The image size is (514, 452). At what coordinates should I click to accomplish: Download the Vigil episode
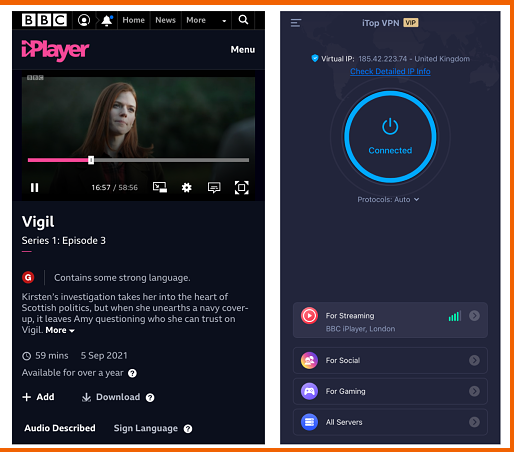click(x=111, y=397)
